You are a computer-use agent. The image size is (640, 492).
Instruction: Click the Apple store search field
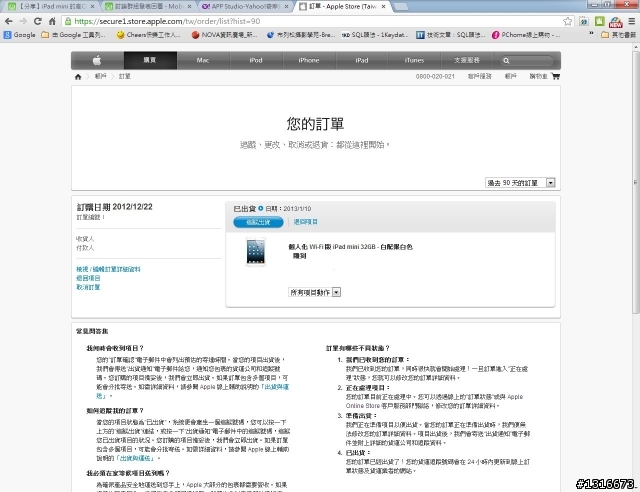tap(527, 61)
